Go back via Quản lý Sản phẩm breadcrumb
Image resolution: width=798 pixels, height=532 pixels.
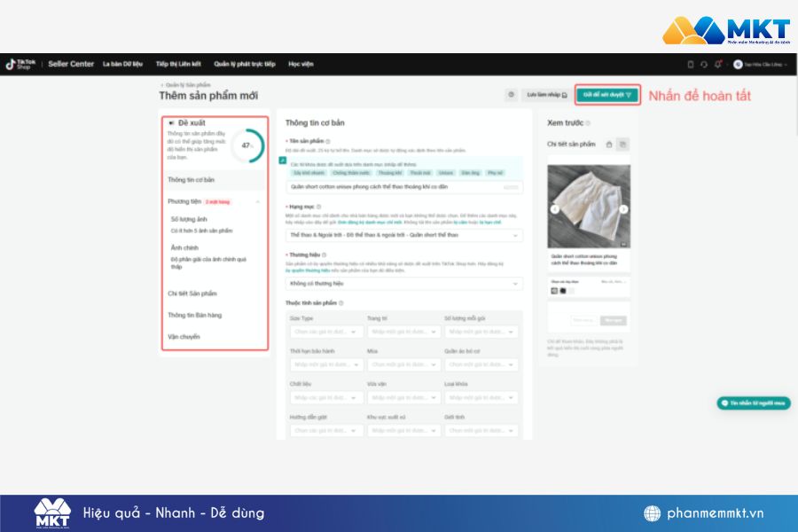188,85
